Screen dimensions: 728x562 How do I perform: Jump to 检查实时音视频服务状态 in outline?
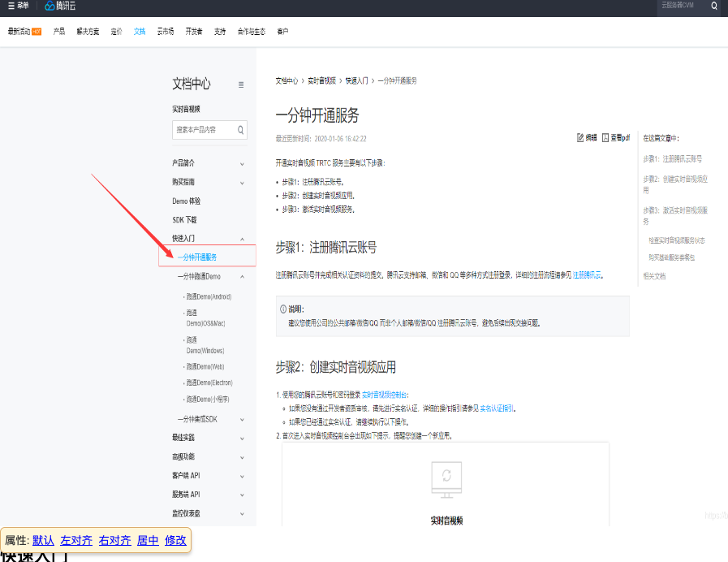pos(677,240)
